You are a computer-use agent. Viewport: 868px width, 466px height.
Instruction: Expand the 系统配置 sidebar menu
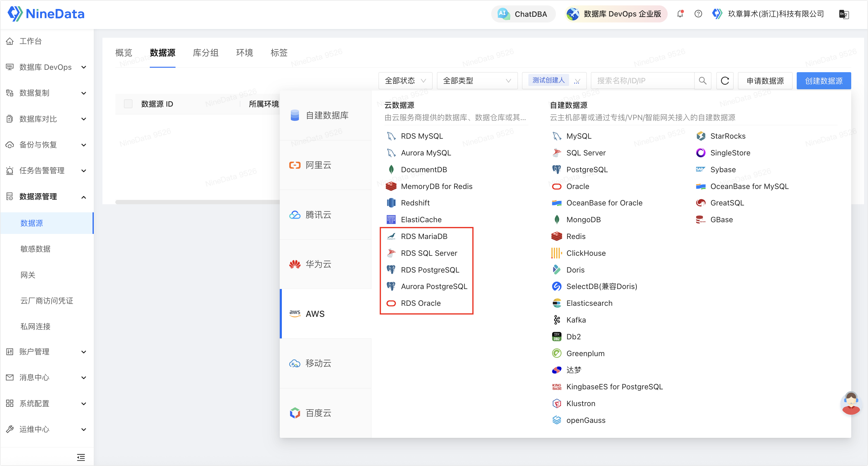coord(47,404)
